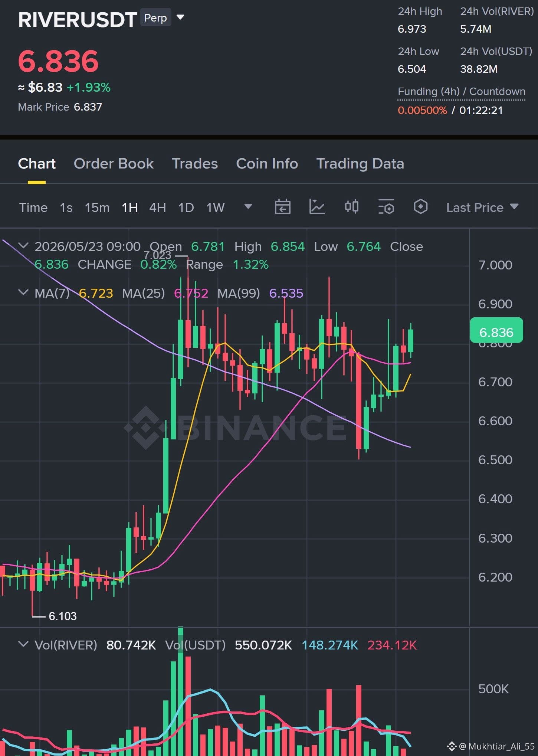Click the red volume MA value 234.12K
This screenshot has width=538, height=756.
coord(392,645)
